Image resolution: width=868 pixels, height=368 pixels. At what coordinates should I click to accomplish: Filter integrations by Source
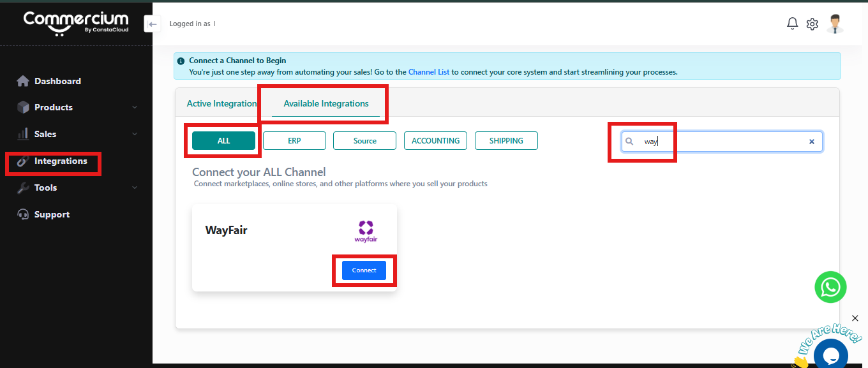pos(365,140)
